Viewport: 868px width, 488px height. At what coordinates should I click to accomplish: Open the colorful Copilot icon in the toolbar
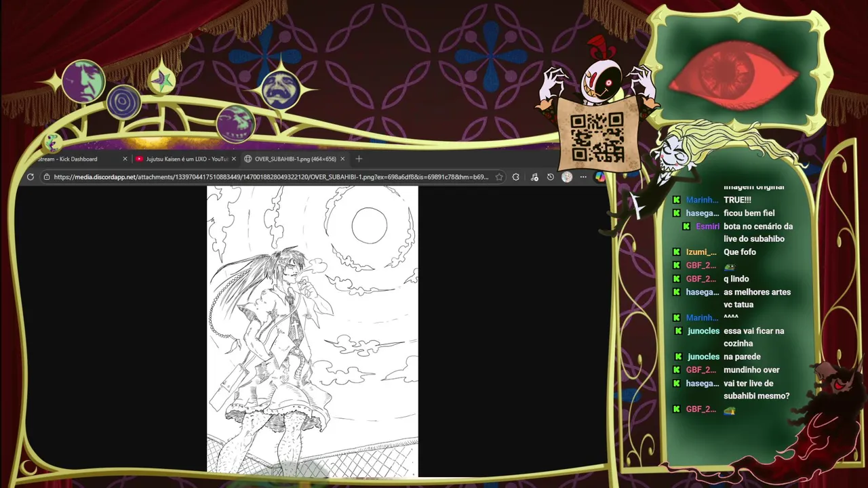tap(600, 177)
